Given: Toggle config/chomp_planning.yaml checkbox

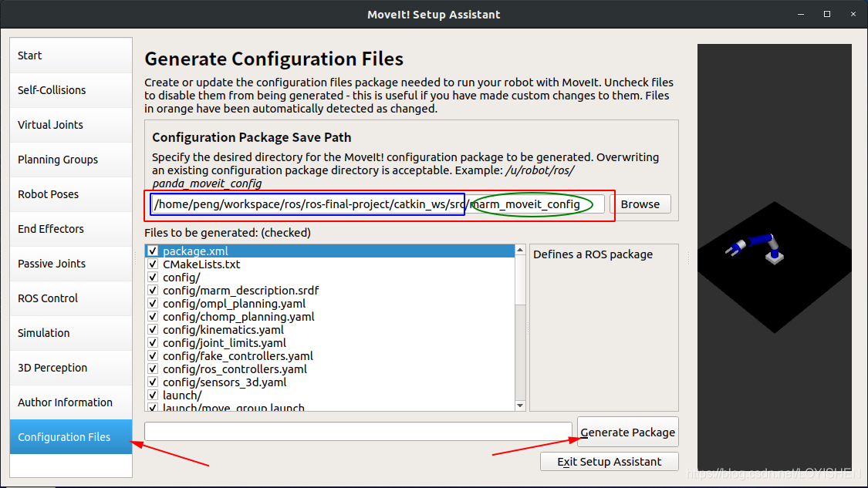Looking at the screenshot, I should coord(153,317).
